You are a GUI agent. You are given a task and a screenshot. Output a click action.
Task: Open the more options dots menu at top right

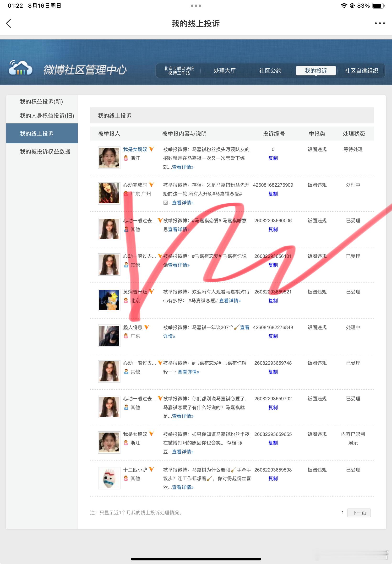point(380,24)
